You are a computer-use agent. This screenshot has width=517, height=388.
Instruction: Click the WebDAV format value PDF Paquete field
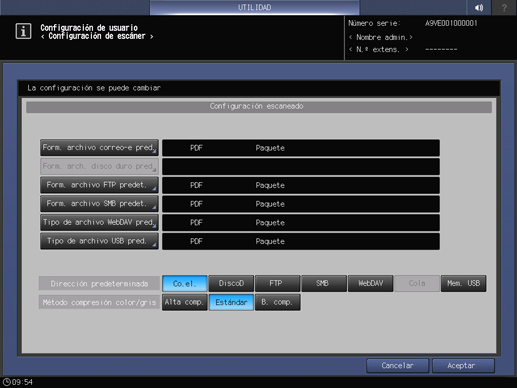tap(301, 222)
